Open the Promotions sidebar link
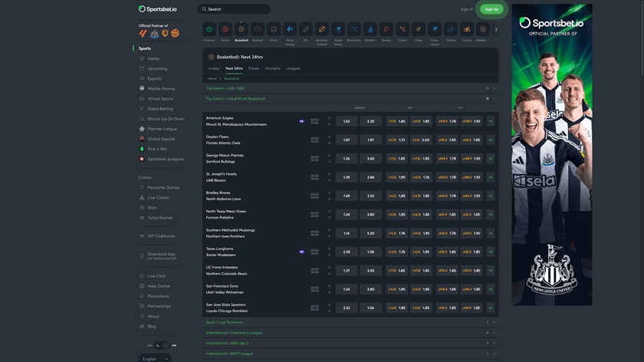 (158, 296)
